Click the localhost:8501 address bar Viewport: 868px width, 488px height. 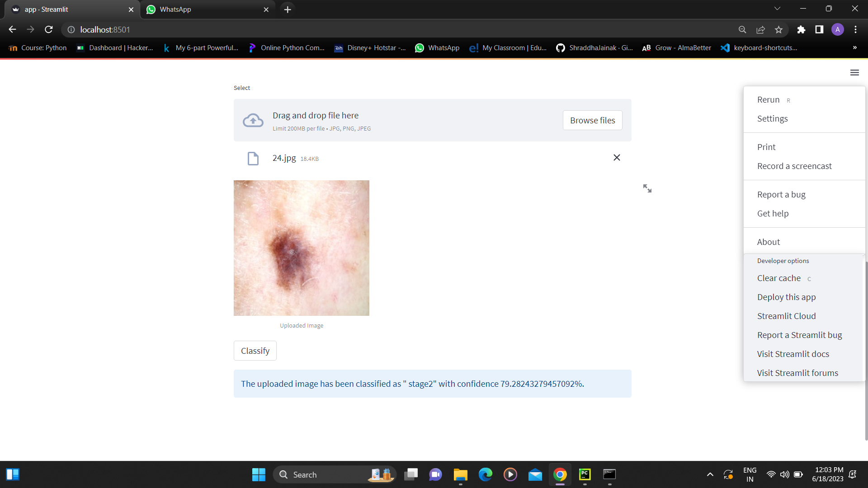click(x=104, y=29)
